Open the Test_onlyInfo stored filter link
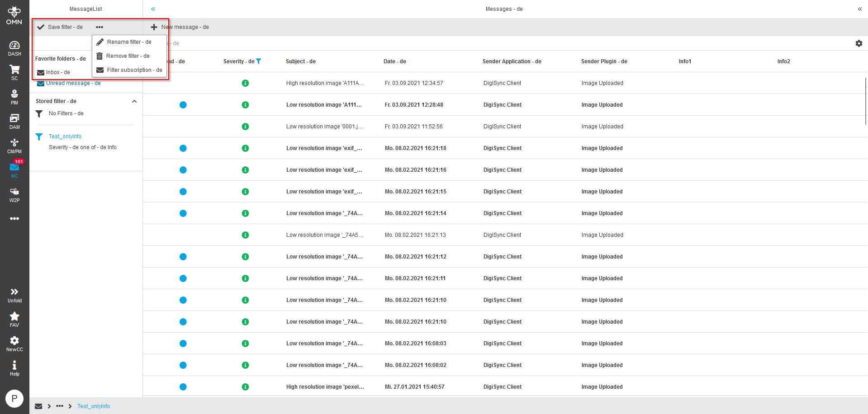Screen dimensions: 868x414 click(x=65, y=136)
